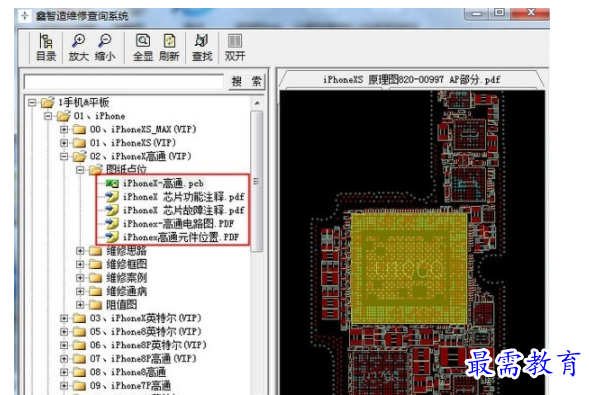
Task: Click the 02、iPhoneX高通 open folder icon
Action: [x=79, y=156]
